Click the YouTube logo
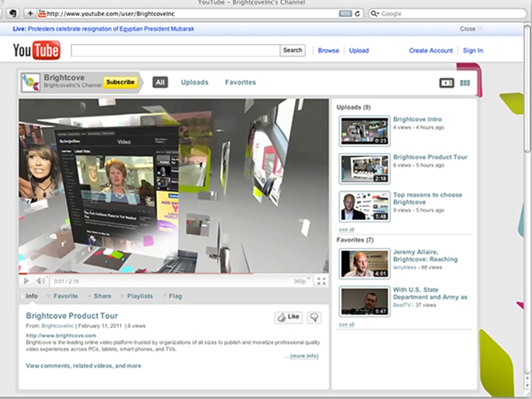 pos(37,51)
